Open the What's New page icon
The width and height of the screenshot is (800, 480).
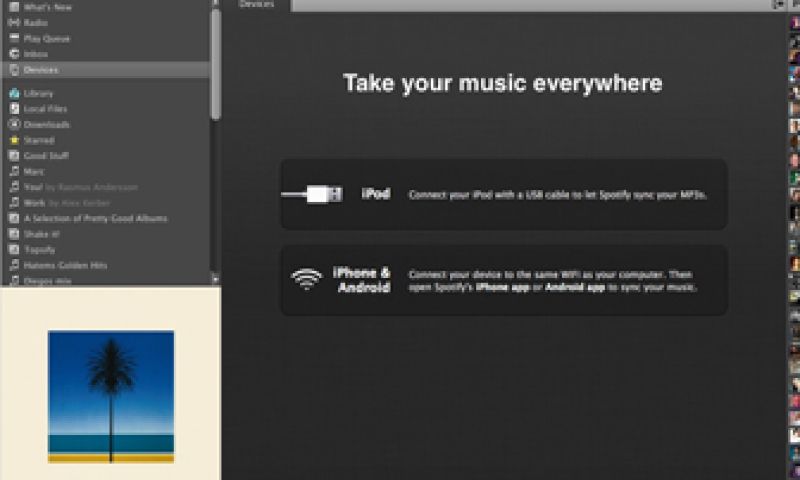[14, 7]
